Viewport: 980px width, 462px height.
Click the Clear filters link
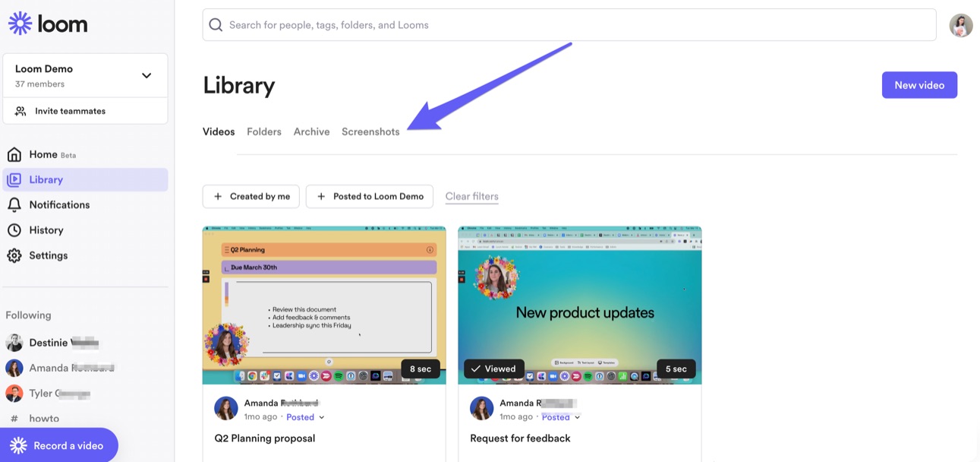[x=472, y=196]
